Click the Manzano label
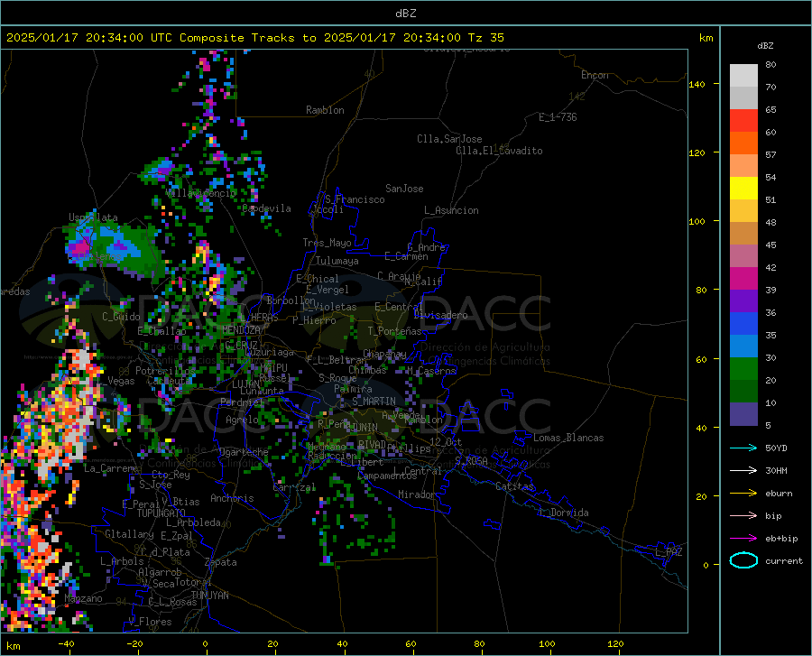This screenshot has width=812, height=656. 83,598
